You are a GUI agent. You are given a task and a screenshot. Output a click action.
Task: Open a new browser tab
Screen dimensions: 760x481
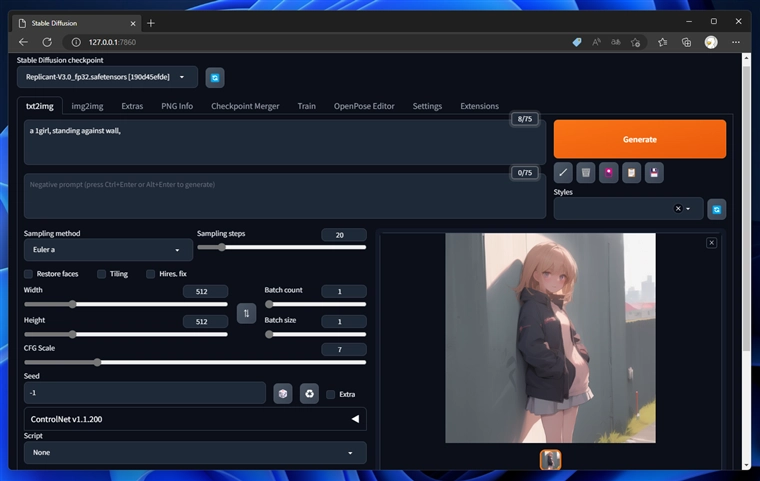click(151, 23)
